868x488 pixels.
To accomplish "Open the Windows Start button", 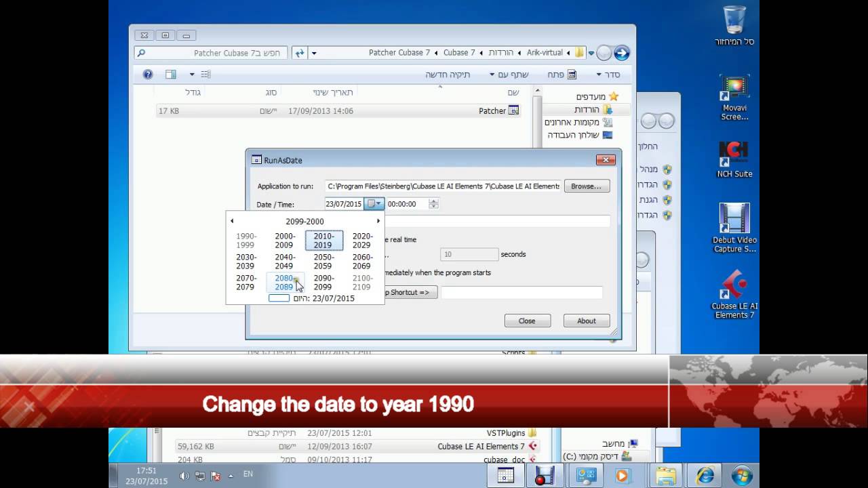I will click(742, 475).
